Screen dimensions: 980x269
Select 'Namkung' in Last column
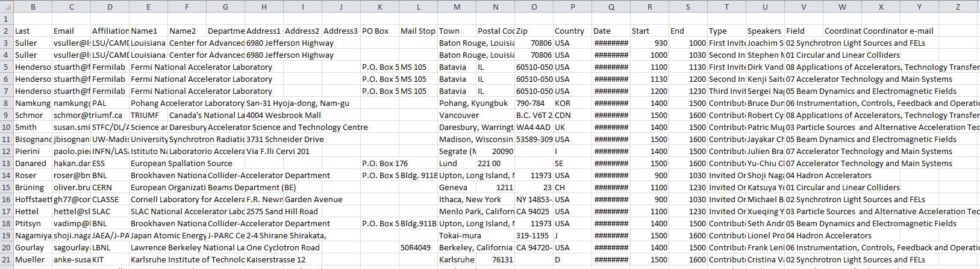pos(33,103)
